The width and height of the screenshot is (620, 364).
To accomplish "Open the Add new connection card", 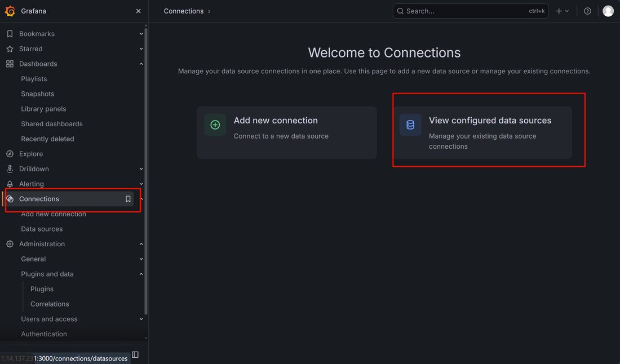I will click(x=287, y=133).
